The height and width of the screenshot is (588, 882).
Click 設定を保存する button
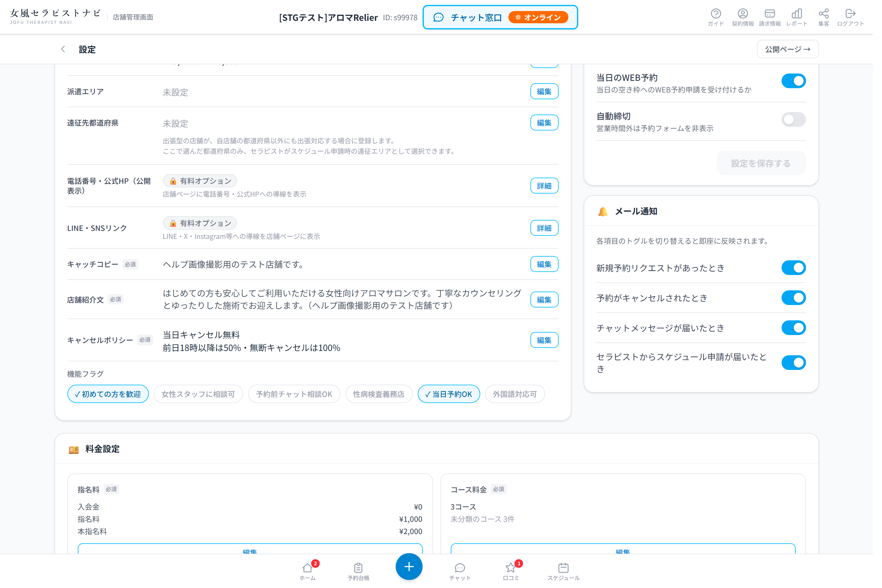click(x=769, y=165)
